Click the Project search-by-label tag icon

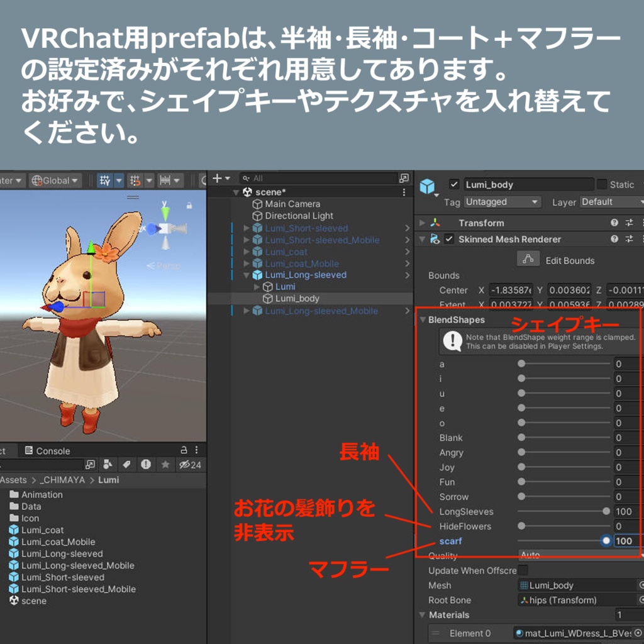[126, 465]
